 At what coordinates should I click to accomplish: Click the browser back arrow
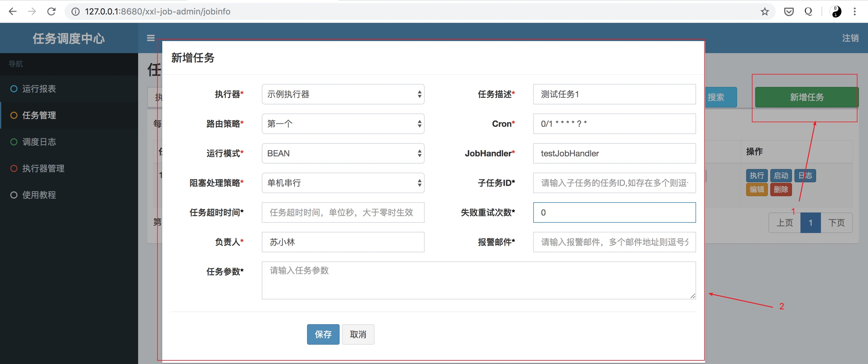coord(13,11)
